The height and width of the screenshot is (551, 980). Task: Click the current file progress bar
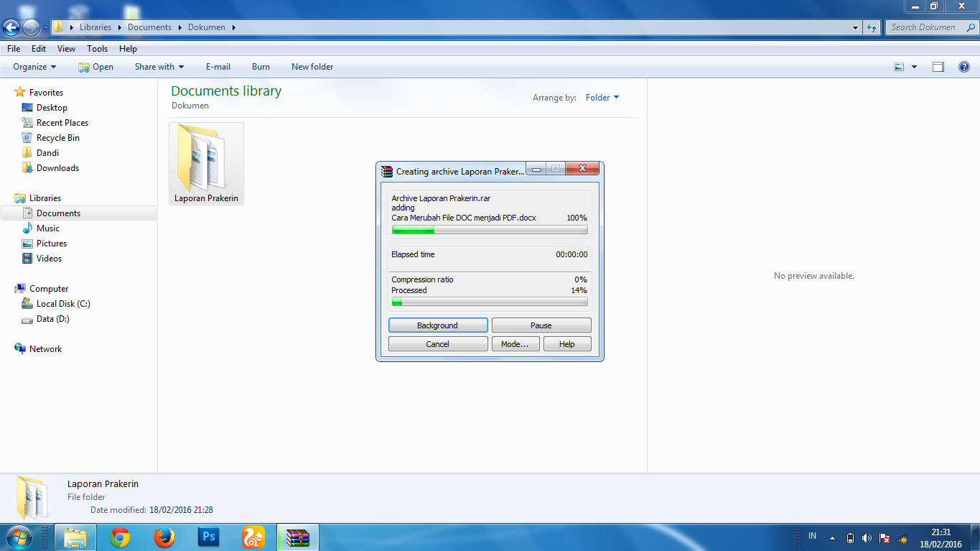tap(490, 230)
